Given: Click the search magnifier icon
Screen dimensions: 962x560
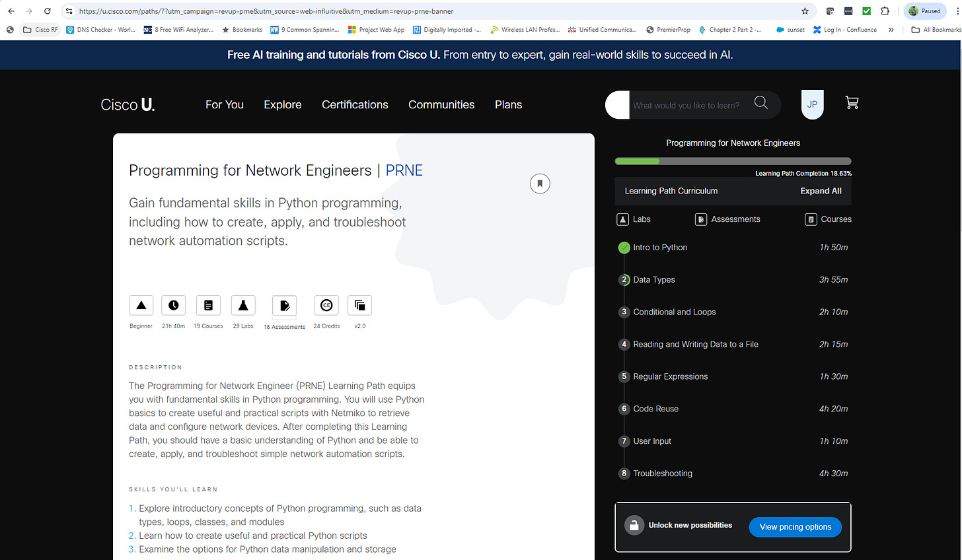Looking at the screenshot, I should coord(761,102).
